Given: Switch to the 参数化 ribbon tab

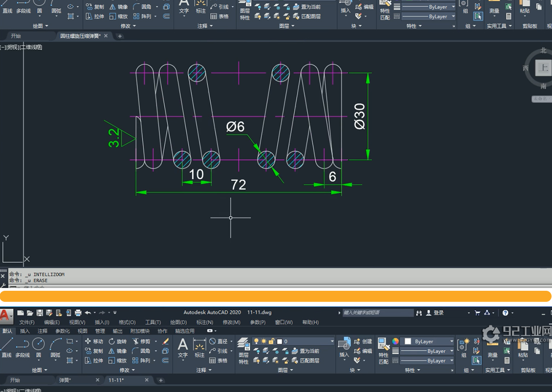Looking at the screenshot, I should 63,331.
